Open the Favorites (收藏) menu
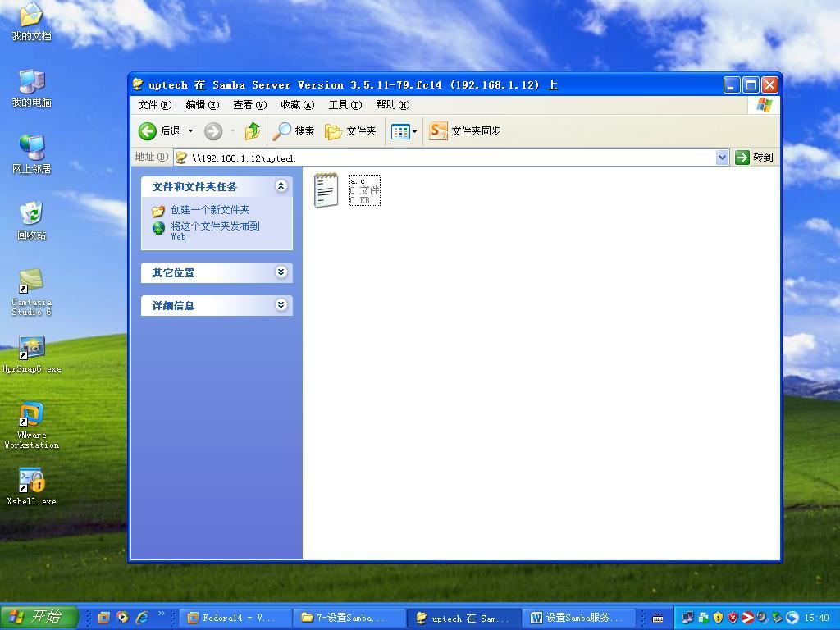The height and width of the screenshot is (630, 840). coord(297,105)
